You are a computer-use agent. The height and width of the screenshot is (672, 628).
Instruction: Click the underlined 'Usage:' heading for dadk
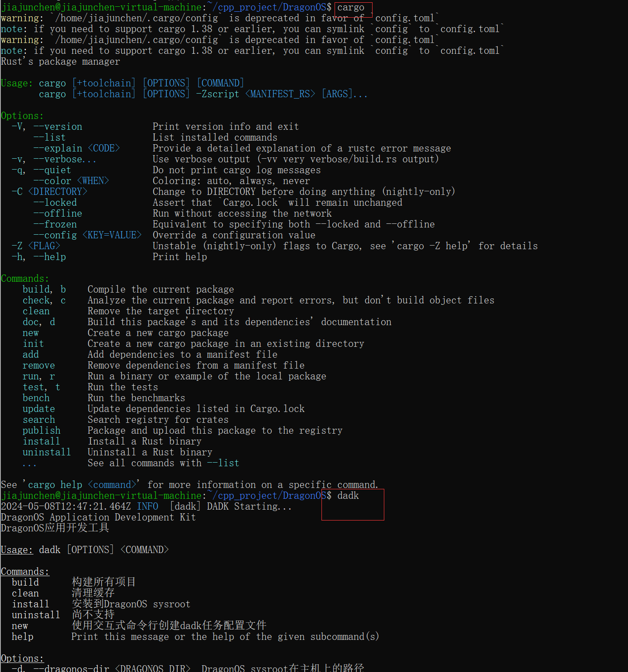17,550
